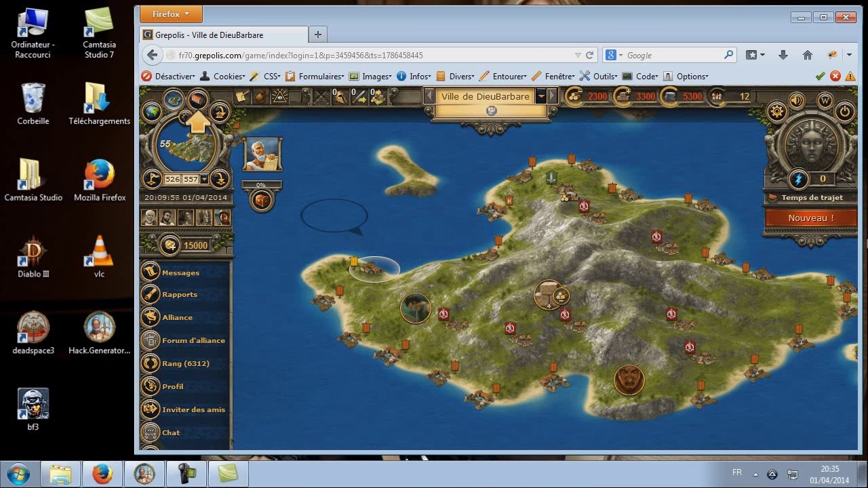868x488 pixels.
Task: Open Alliance in the game sidebar
Action: coord(177,317)
